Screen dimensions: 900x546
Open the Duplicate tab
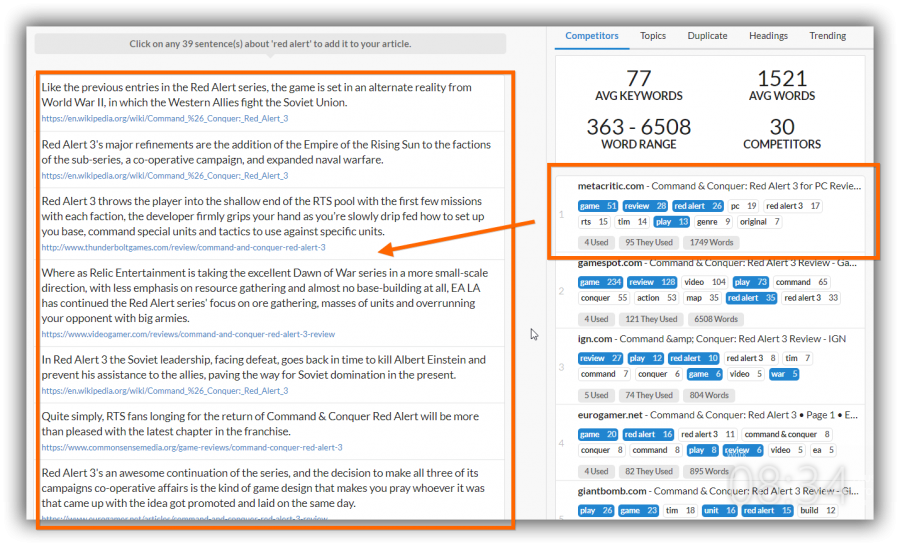tap(707, 36)
